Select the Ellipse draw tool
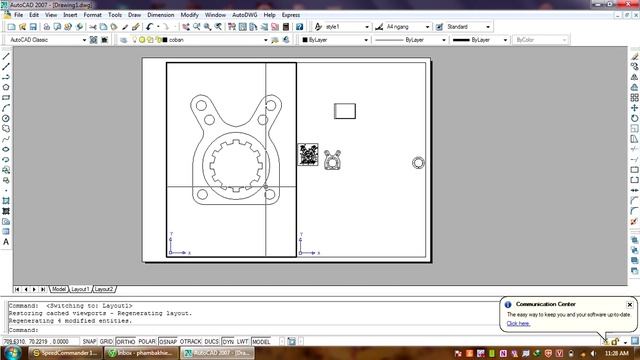 click(x=6, y=149)
